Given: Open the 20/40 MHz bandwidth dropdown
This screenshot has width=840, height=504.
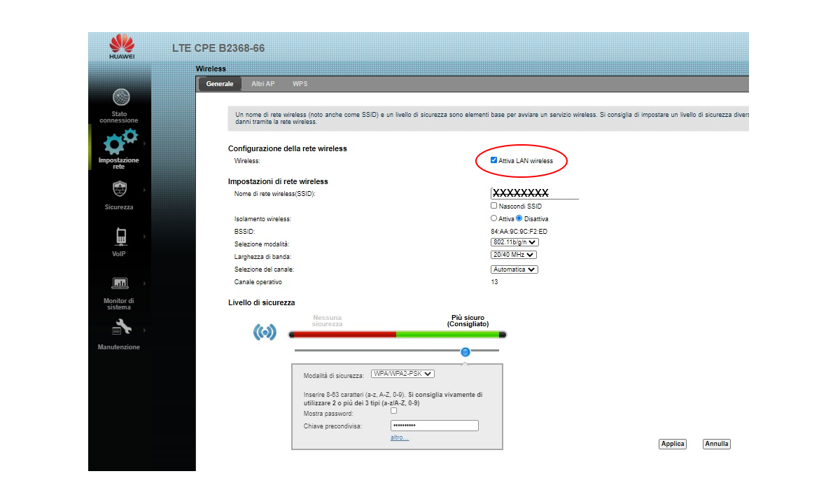Looking at the screenshot, I should point(514,255).
